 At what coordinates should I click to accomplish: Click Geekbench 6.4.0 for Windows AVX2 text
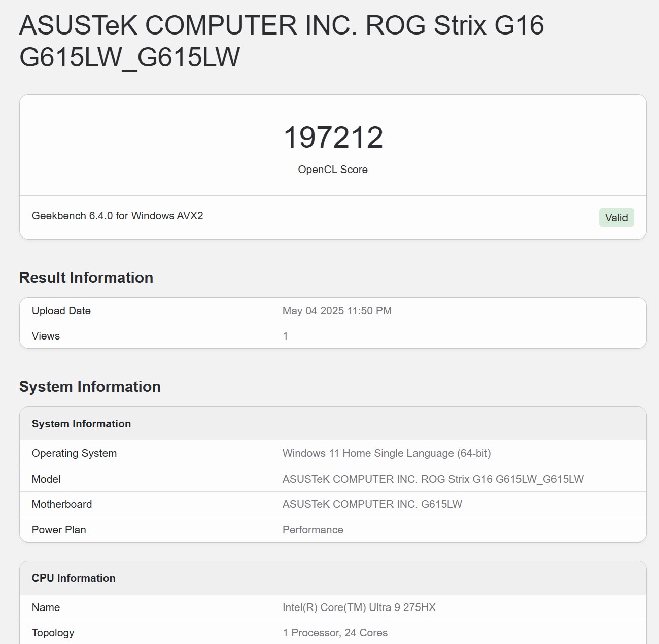117,216
